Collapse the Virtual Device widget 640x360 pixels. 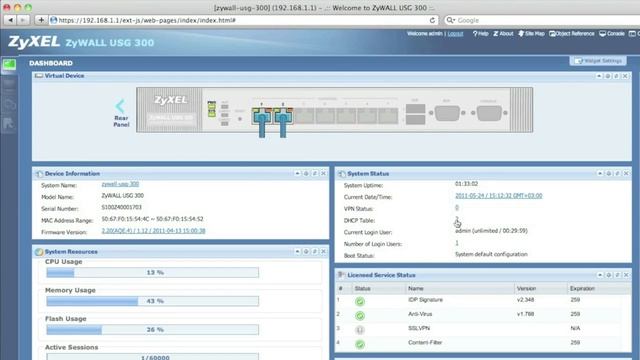point(599,76)
